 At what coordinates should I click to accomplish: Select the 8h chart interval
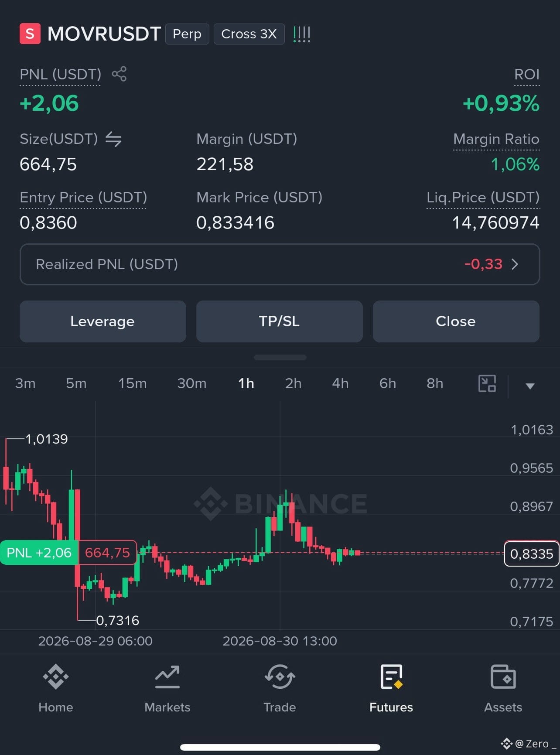pyautogui.click(x=435, y=383)
